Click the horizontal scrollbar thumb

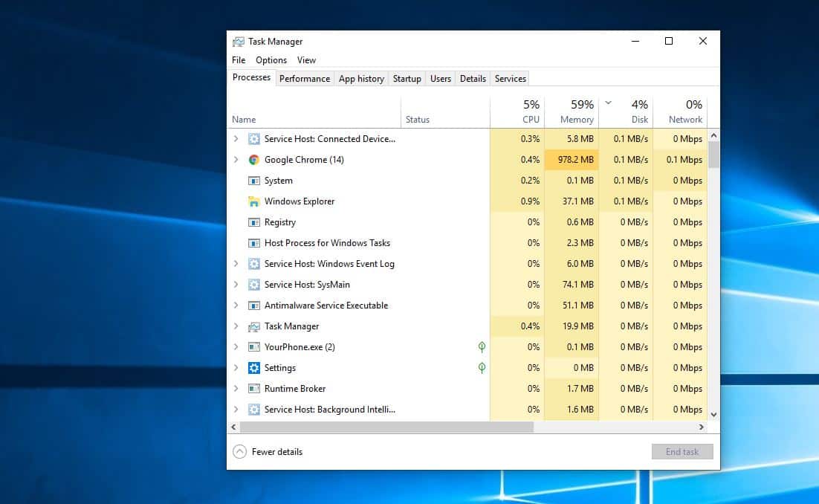[386, 427]
